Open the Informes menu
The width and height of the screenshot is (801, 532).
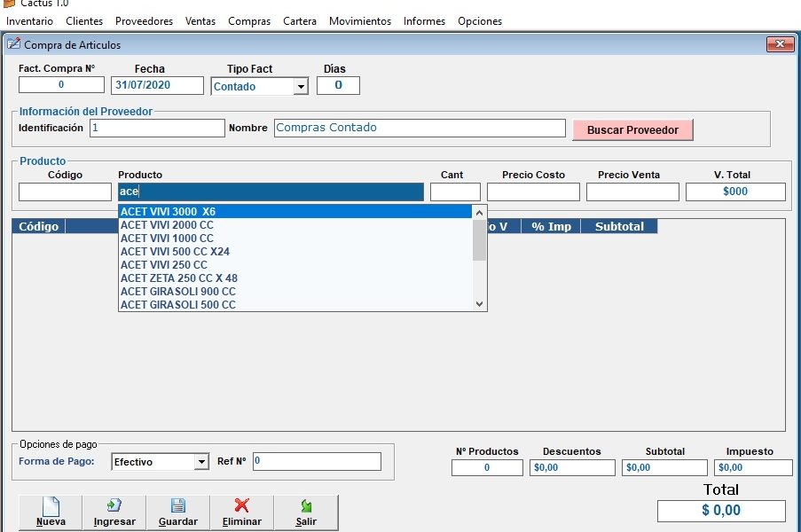point(424,21)
